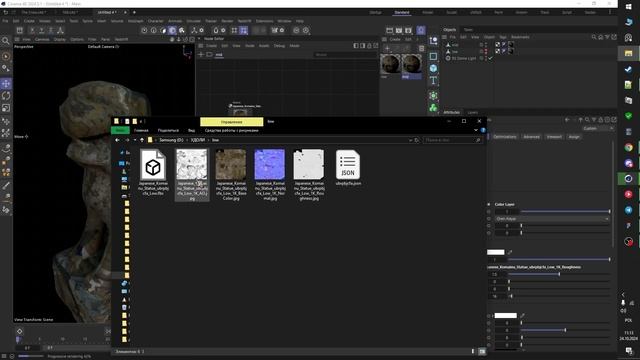Open the Explorer recent locations dropdown arrow

click(135, 140)
